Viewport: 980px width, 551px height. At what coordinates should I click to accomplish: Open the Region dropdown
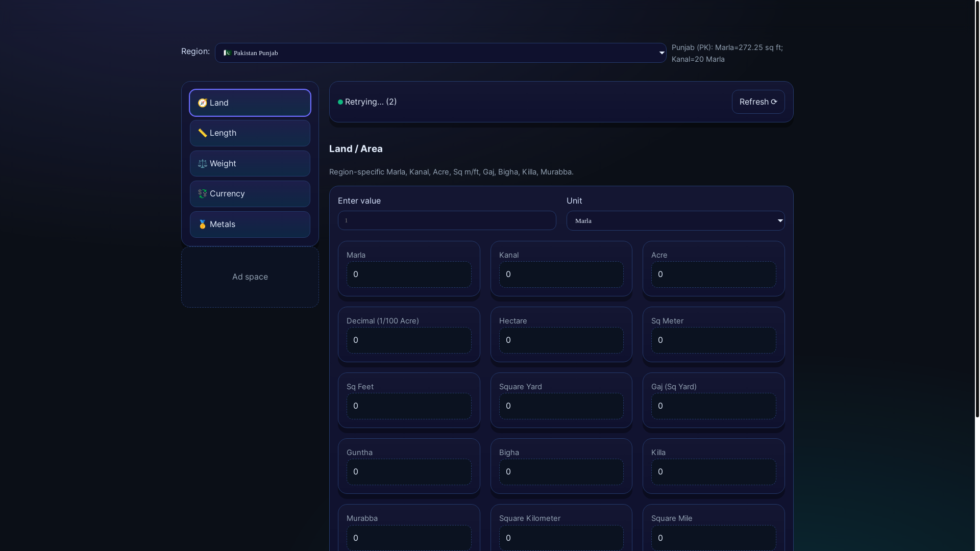pos(440,53)
